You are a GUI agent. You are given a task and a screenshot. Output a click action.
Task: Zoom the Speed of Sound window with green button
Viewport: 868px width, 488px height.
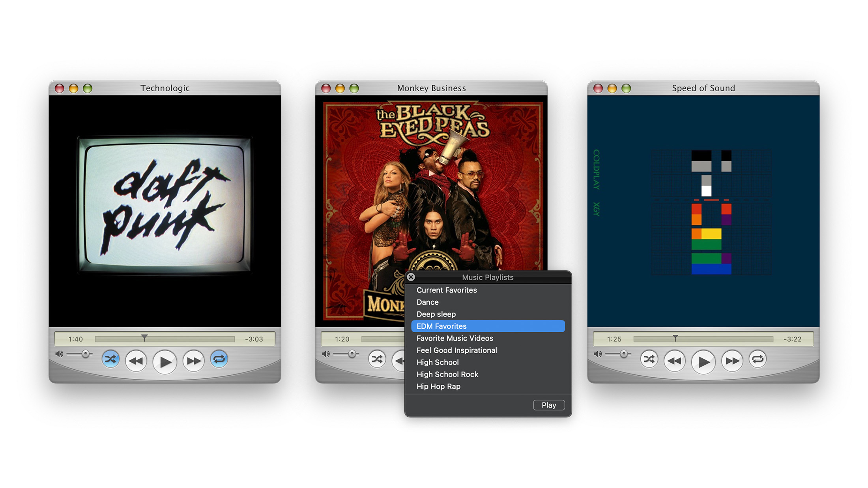(626, 88)
